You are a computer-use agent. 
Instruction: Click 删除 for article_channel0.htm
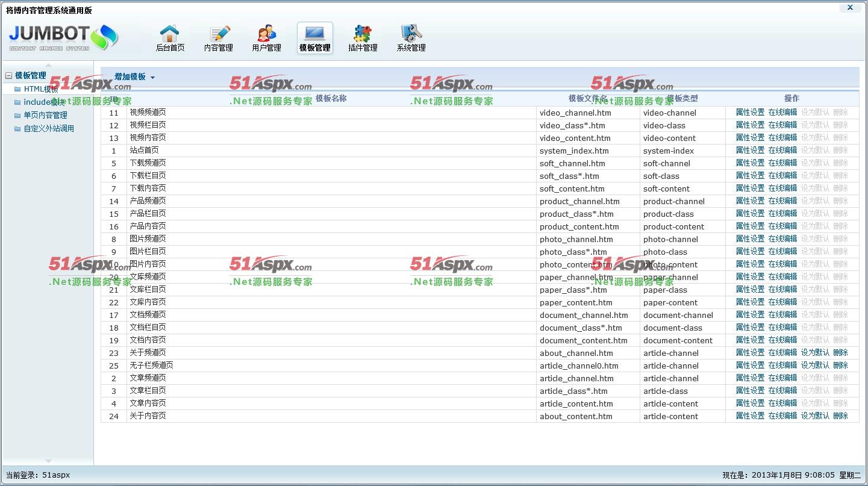tap(840, 366)
